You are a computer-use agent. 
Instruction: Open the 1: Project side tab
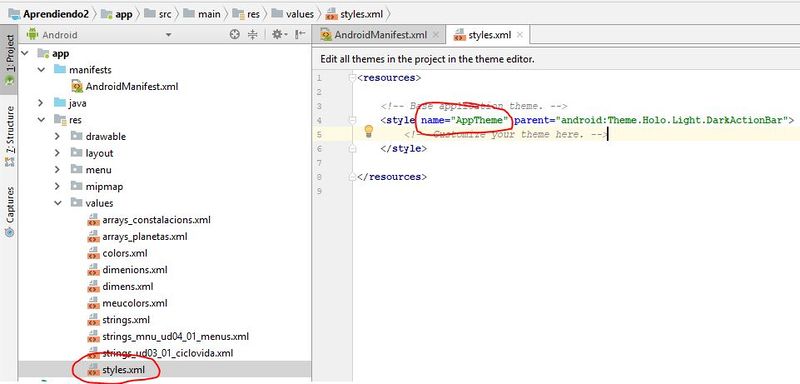point(9,60)
